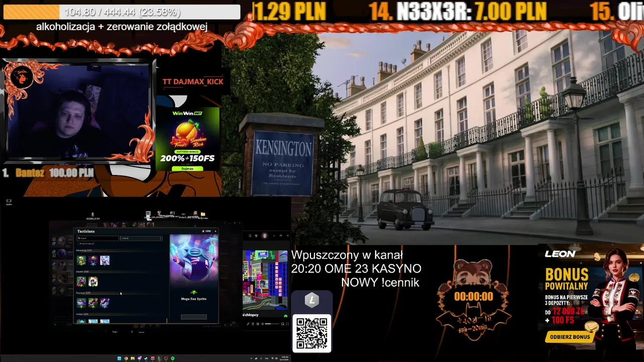Mute using the Spotify volume icon
This screenshot has height=362, width=644.
pyautogui.click(x=263, y=324)
